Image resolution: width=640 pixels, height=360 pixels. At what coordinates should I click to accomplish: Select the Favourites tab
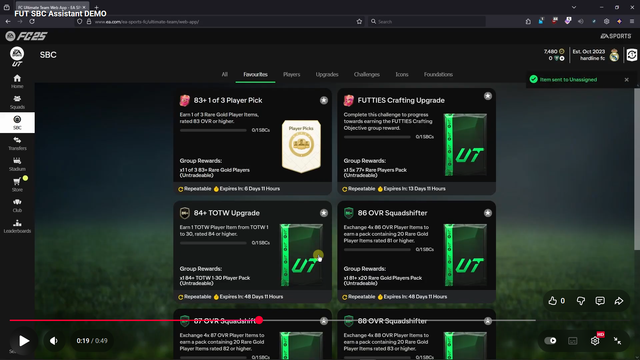(256, 74)
